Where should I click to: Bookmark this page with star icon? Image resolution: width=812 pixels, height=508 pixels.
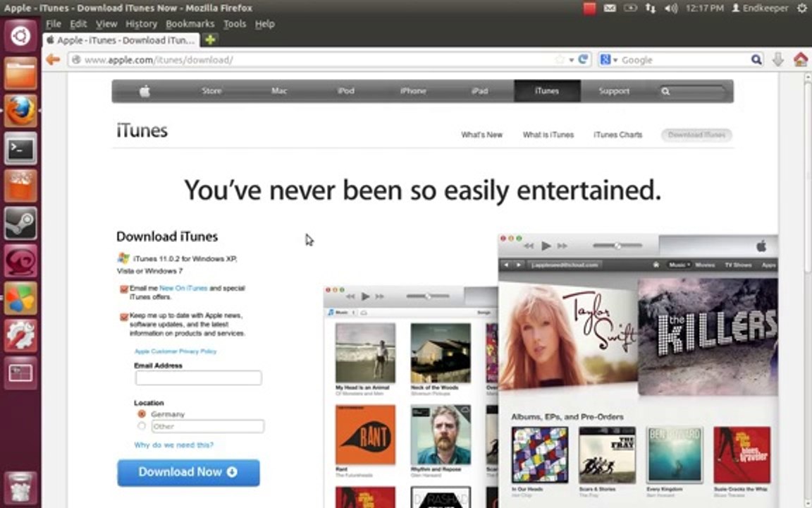[x=560, y=59]
